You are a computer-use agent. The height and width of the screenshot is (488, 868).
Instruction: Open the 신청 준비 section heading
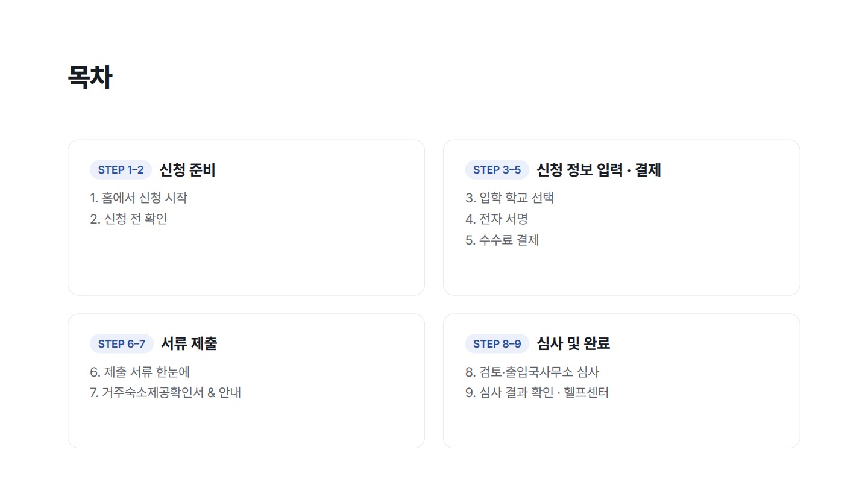point(187,170)
